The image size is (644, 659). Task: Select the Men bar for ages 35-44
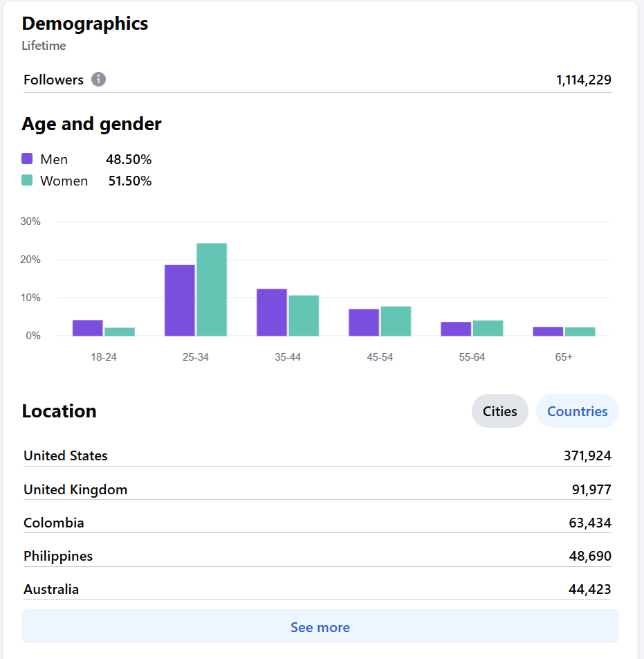(272, 312)
